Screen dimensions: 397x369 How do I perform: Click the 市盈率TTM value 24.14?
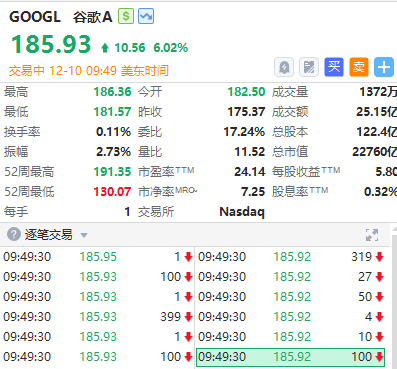coord(250,172)
